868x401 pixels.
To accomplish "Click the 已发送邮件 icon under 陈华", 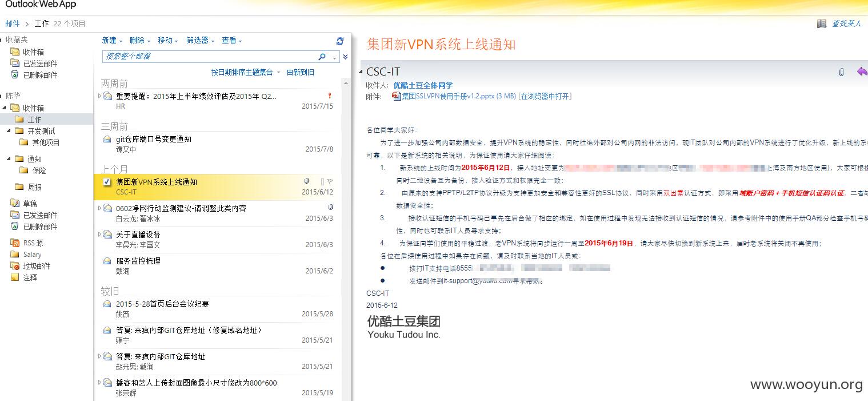I will 15,215.
